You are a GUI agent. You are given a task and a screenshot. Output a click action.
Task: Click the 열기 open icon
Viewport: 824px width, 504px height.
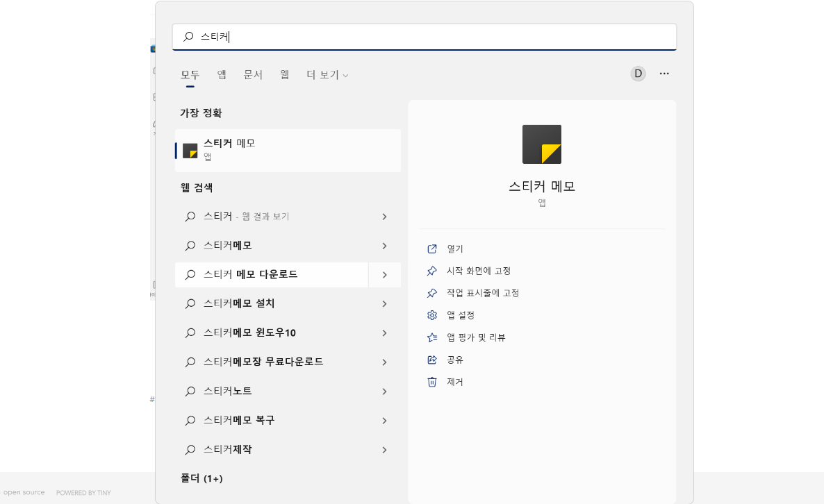point(432,249)
